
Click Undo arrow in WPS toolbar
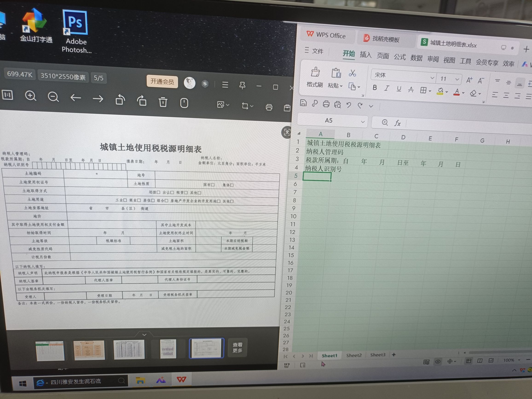coord(349,105)
